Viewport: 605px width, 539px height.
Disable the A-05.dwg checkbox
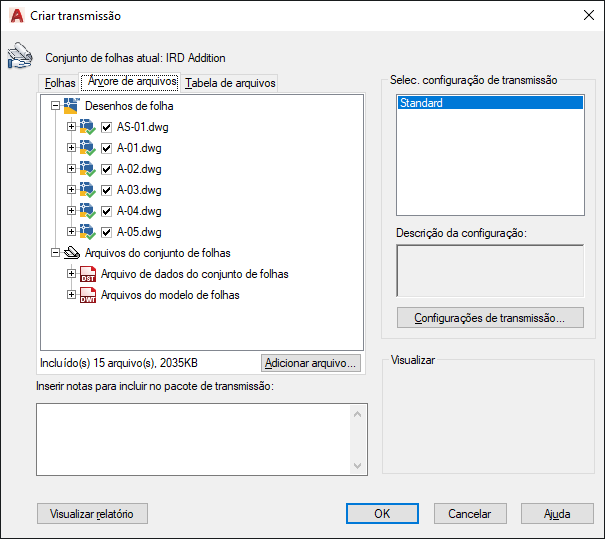[106, 232]
